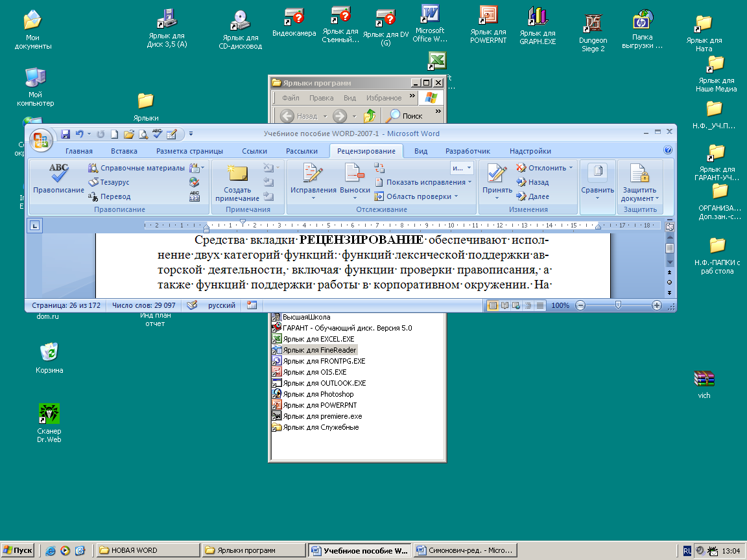Click the Up folder icon in Ярлыки программ
The width and height of the screenshot is (747, 560).
(370, 116)
